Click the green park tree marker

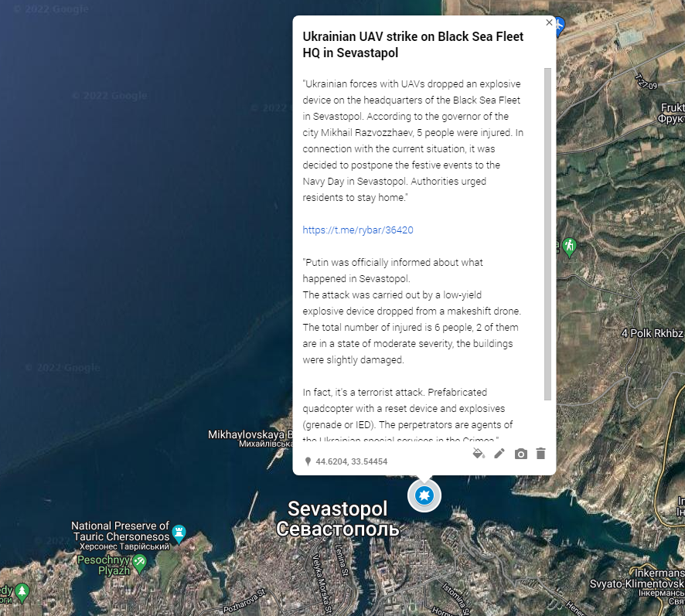pos(22,593)
